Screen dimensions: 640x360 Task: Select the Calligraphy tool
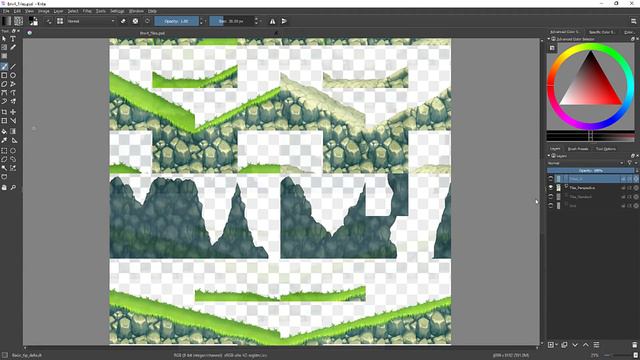tap(13, 47)
